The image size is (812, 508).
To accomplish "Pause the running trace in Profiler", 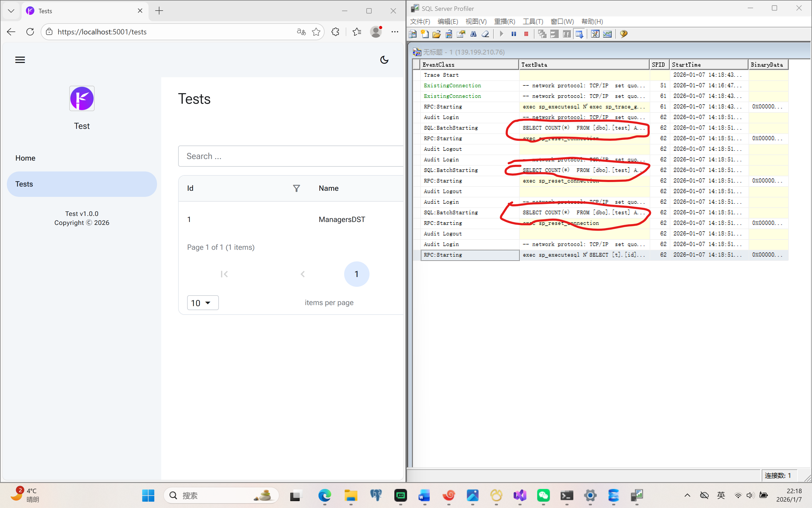I will 514,34.
